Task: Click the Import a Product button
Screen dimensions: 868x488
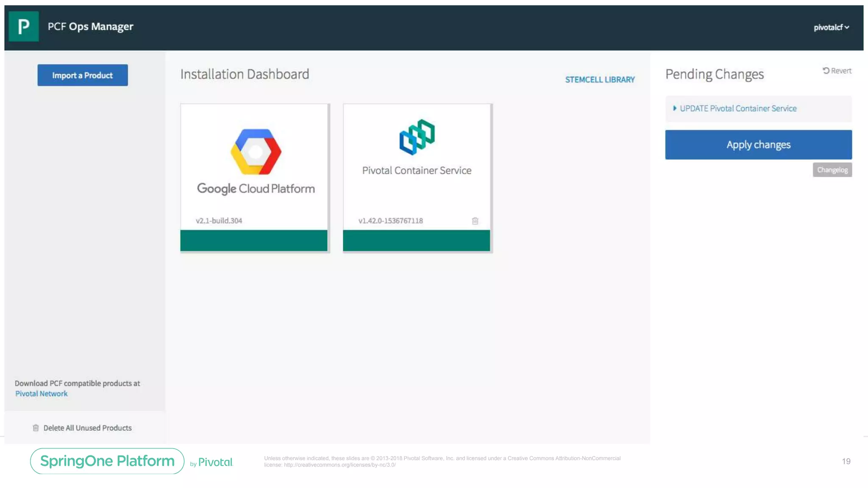Action: point(83,75)
